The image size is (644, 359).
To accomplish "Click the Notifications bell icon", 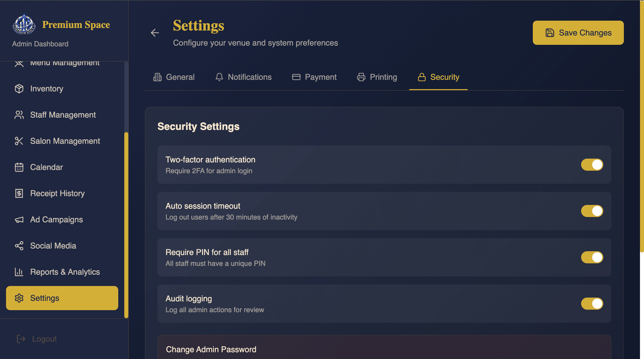I will [219, 77].
